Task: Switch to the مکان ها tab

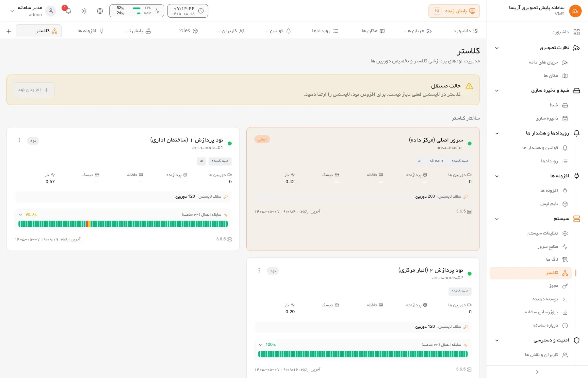Action: coord(373,31)
